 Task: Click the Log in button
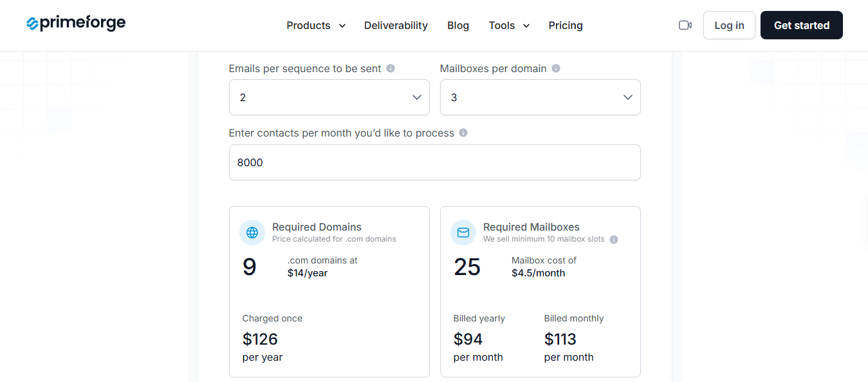coord(729,25)
